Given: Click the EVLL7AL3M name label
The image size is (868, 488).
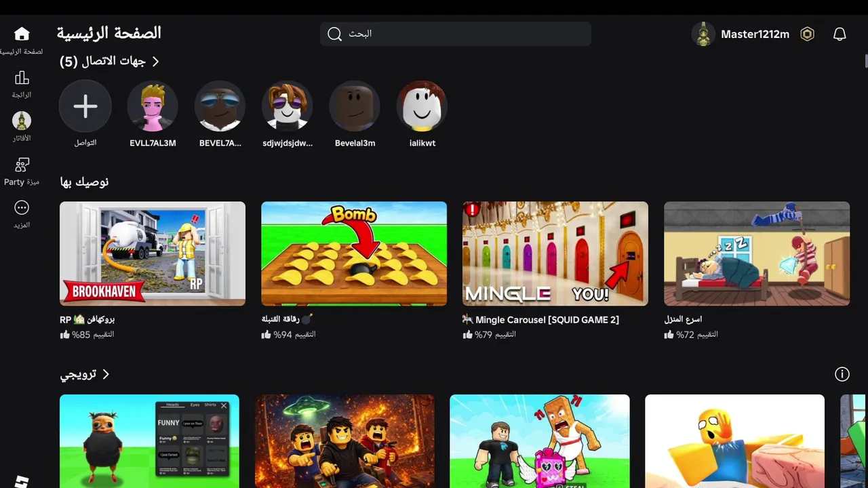Looking at the screenshot, I should (153, 143).
